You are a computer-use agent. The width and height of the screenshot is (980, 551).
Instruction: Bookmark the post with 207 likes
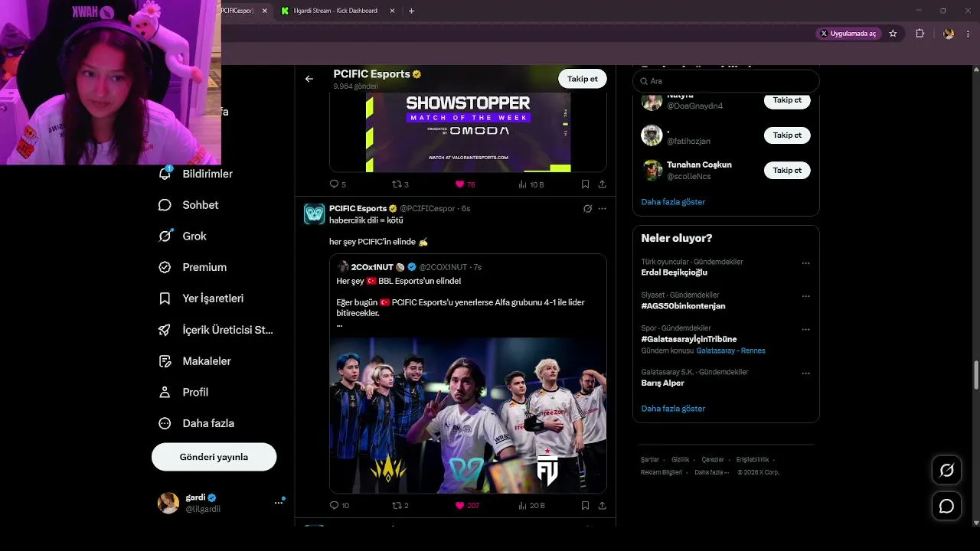[x=585, y=505]
